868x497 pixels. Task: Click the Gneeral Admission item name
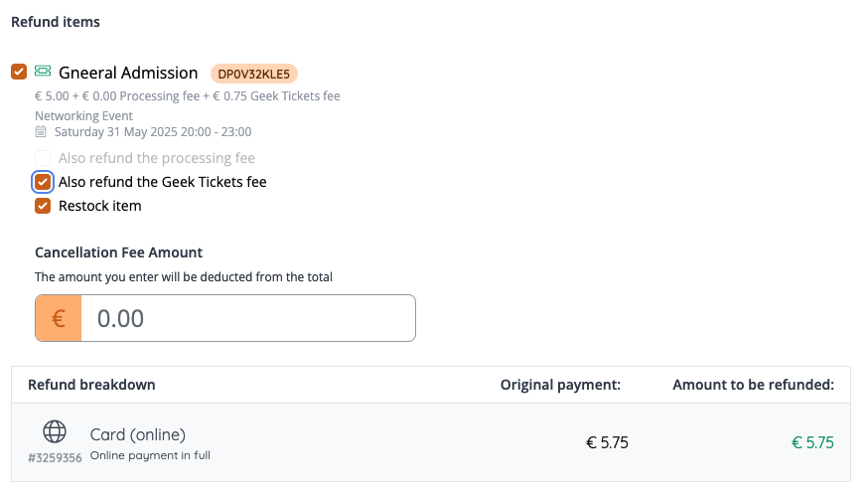coord(128,73)
